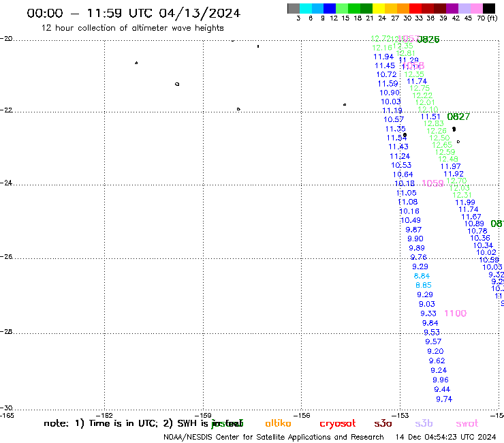Click the yellow swatch in the wave height scale

tap(379, 8)
